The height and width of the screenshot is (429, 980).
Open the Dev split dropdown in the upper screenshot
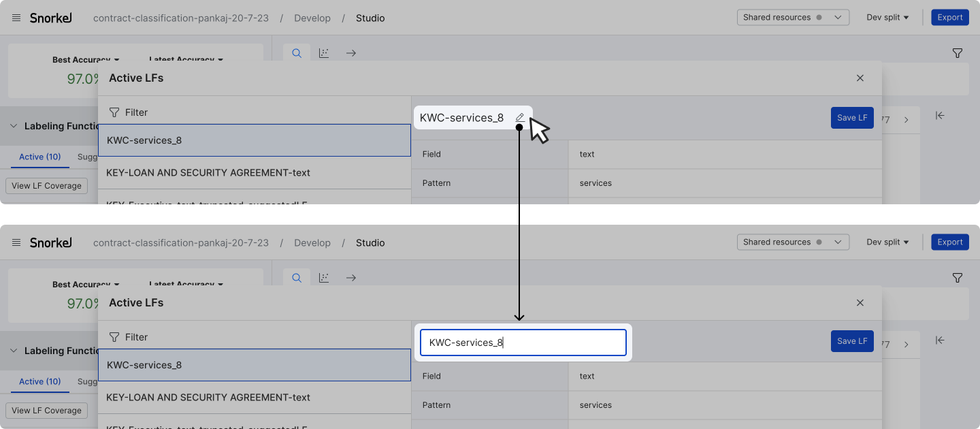tap(887, 18)
